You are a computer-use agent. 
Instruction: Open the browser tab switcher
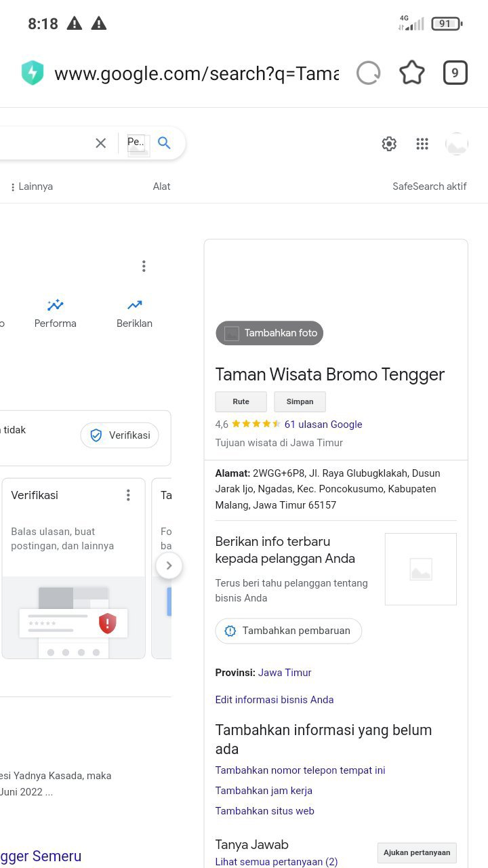coord(455,73)
